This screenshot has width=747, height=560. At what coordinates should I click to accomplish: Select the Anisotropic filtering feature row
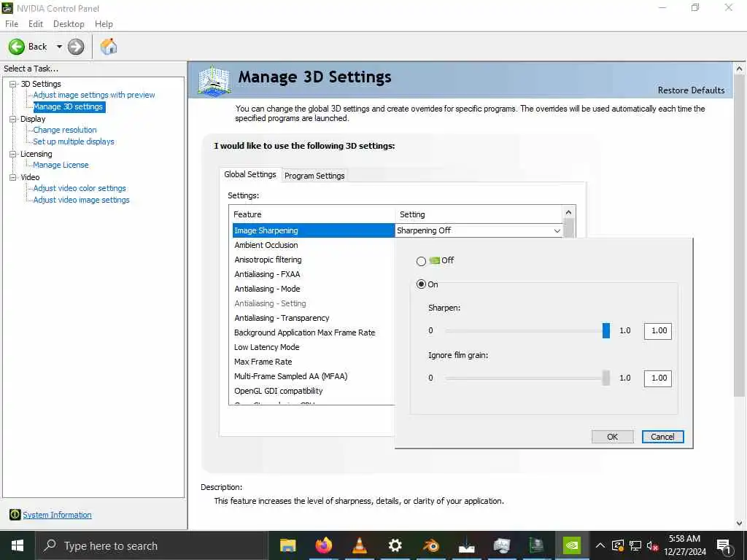click(314, 260)
